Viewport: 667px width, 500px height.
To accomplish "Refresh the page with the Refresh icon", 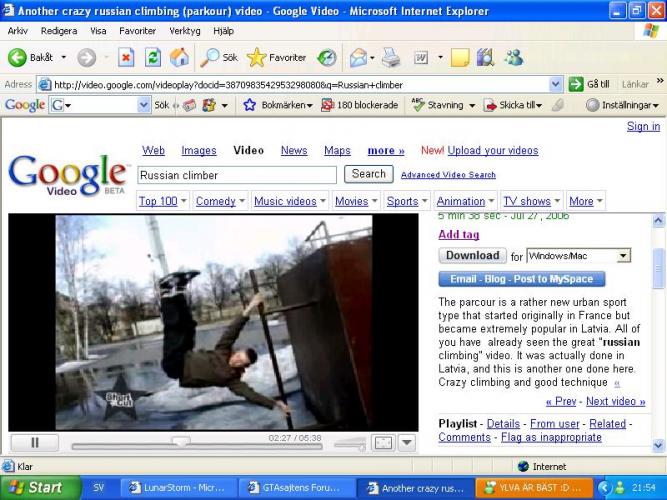I will (153, 58).
